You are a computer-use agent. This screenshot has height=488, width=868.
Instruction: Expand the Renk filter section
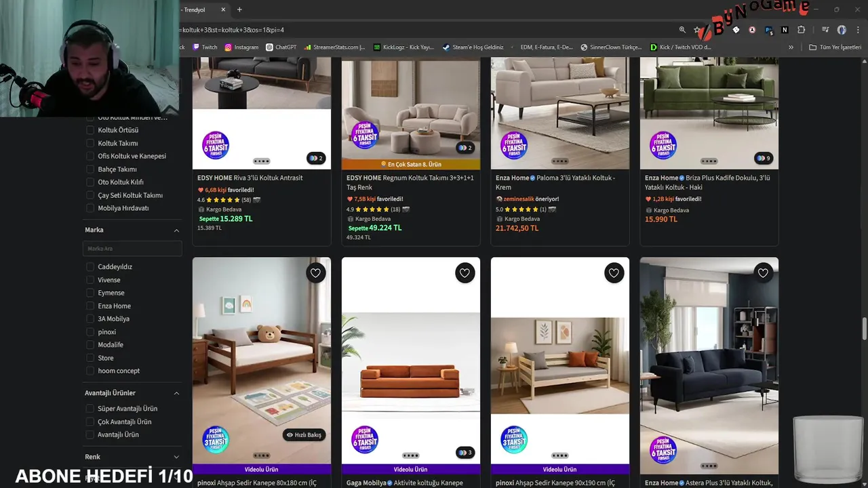[x=176, y=457]
